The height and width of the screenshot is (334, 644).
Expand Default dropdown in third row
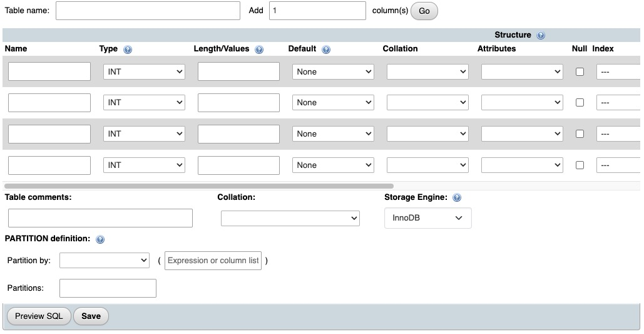tap(333, 133)
